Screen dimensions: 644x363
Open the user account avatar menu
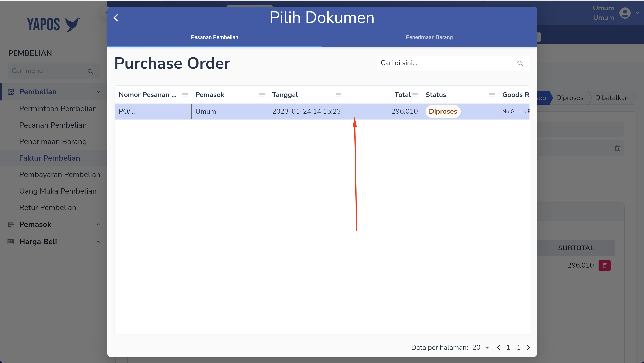[625, 13]
